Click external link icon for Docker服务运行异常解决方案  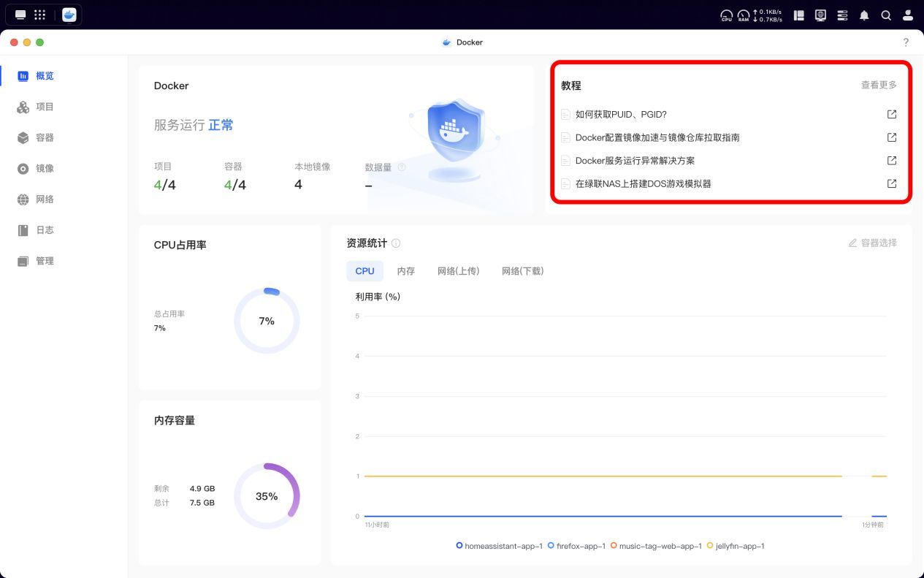(x=892, y=160)
